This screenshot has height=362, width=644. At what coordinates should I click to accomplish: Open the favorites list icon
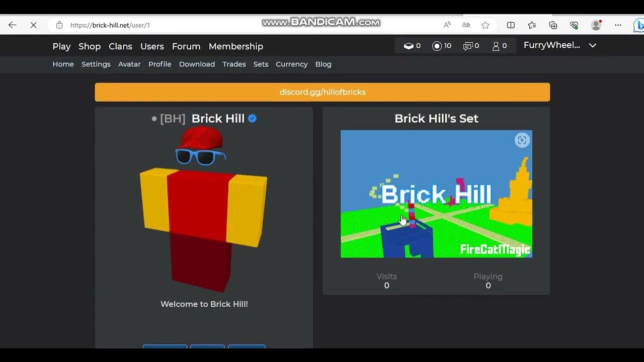pos(532,25)
